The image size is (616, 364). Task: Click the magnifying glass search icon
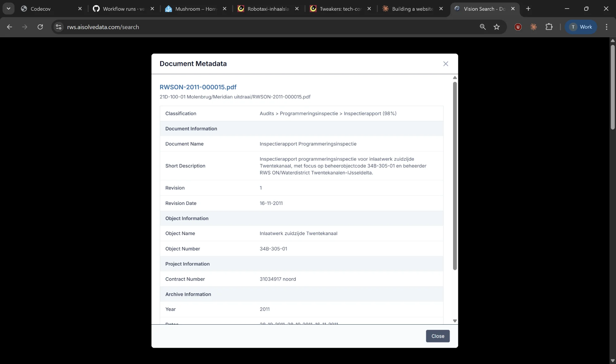(483, 27)
